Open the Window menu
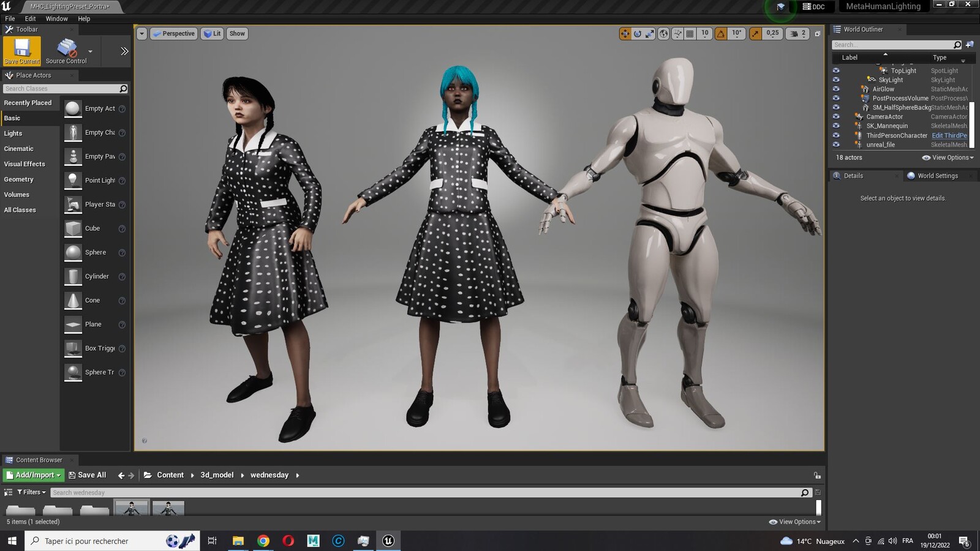This screenshot has height=551, width=980. [x=56, y=18]
